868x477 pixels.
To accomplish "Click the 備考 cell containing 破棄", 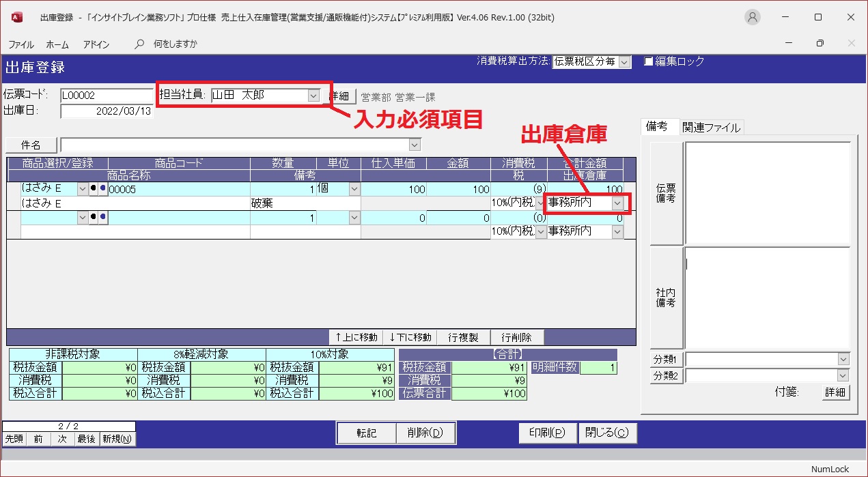I will (x=305, y=203).
